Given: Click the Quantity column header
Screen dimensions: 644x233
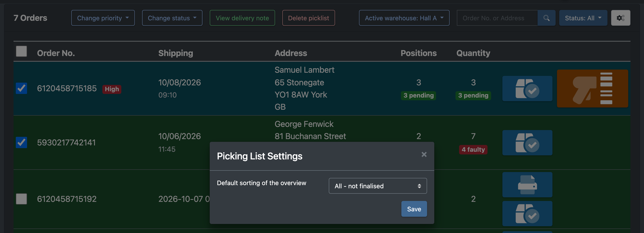Looking at the screenshot, I should coord(473,53).
